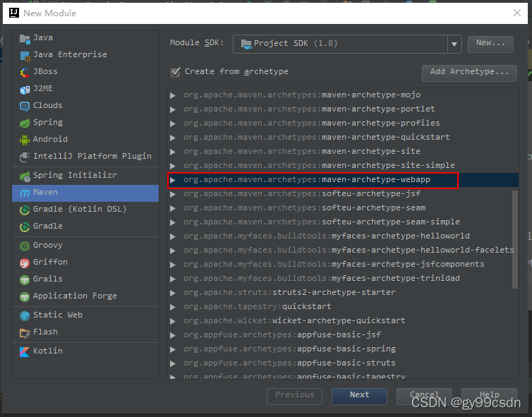
Task: Click the New... SDK button
Action: click(490, 44)
